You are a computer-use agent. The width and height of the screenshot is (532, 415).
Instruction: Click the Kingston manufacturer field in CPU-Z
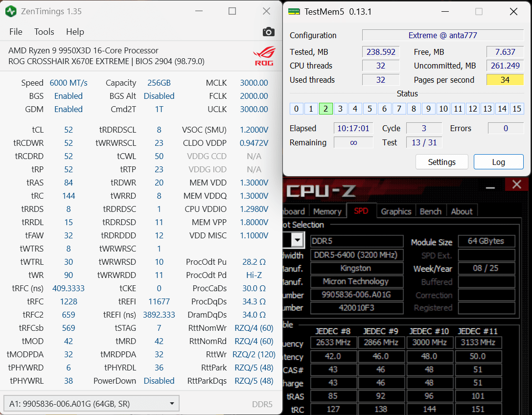click(x=357, y=268)
